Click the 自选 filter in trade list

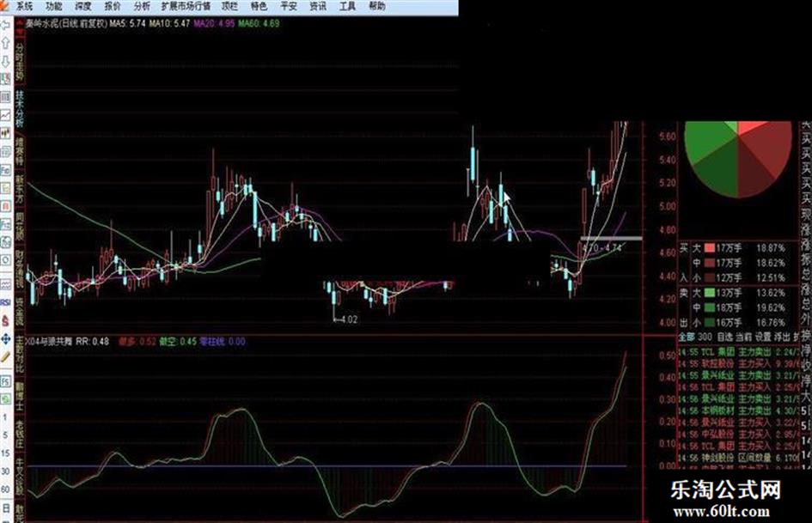(x=724, y=337)
